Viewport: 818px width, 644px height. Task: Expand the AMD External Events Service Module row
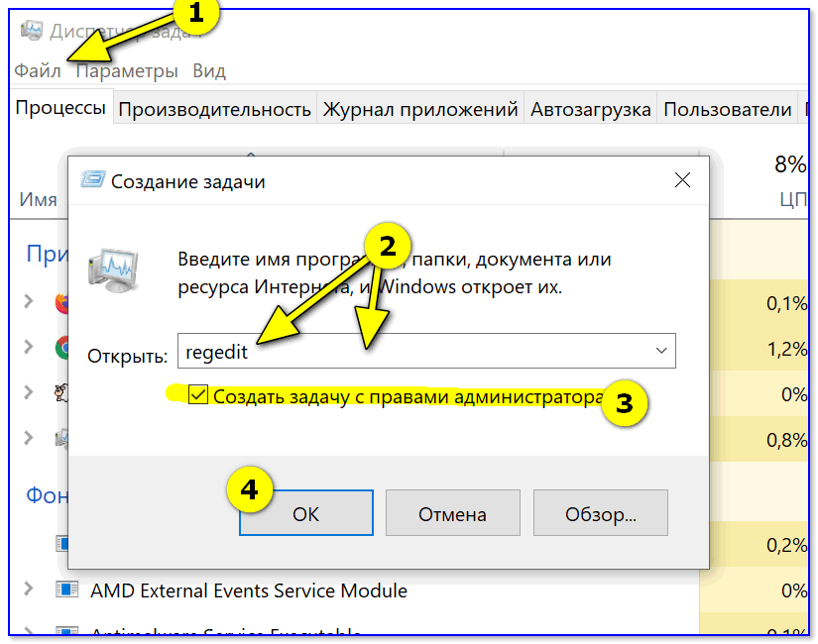click(29, 590)
